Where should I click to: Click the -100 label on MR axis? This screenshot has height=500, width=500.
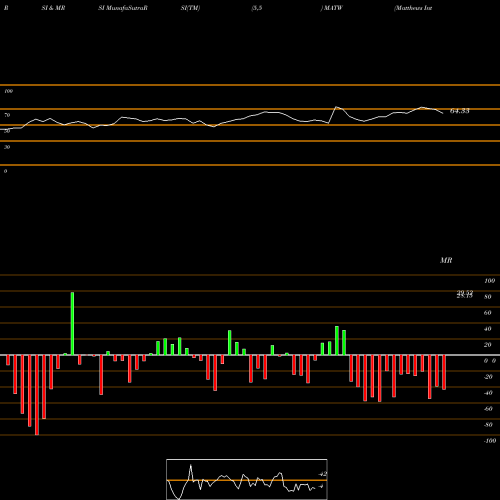pos(490,441)
